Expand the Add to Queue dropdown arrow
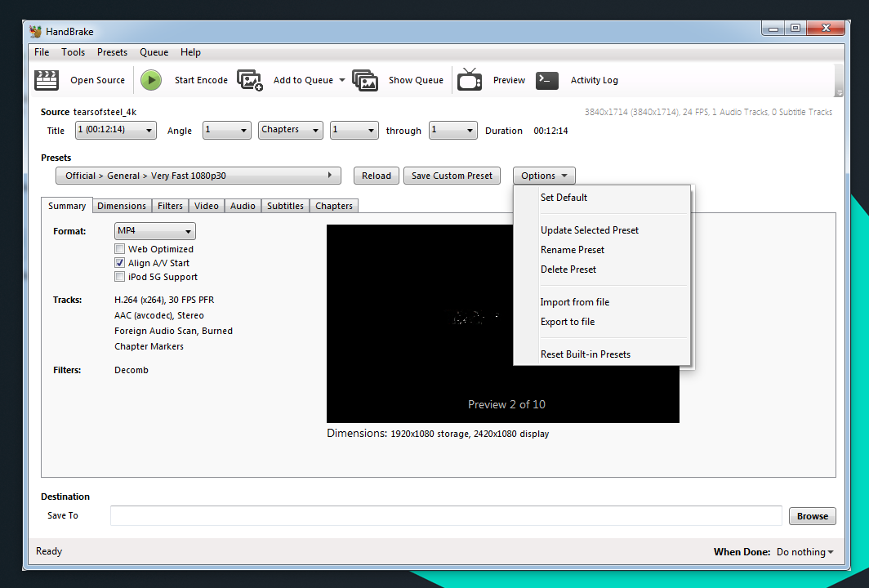Screen dimensions: 869x588 342,80
